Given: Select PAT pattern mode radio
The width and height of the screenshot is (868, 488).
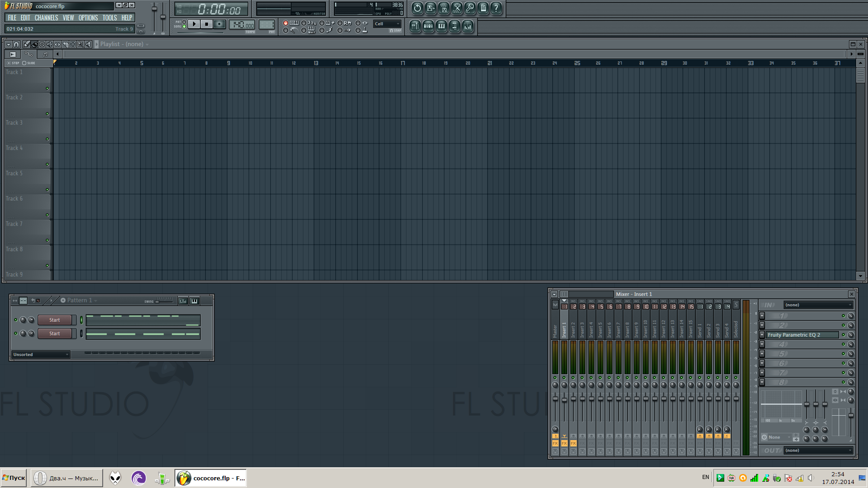Looking at the screenshot, I should click(184, 22).
